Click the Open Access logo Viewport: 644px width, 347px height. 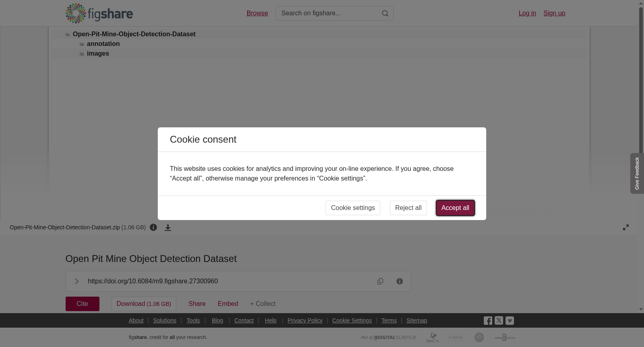505,337
